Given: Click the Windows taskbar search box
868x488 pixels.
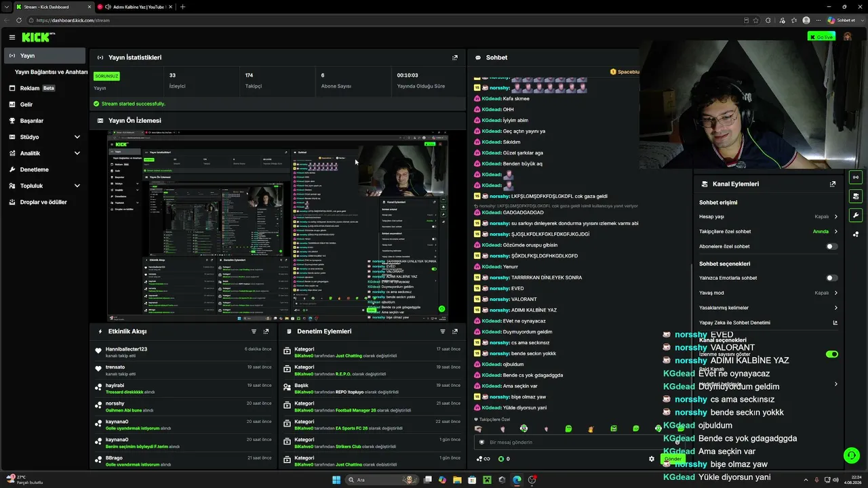Looking at the screenshot, I should pos(383,480).
